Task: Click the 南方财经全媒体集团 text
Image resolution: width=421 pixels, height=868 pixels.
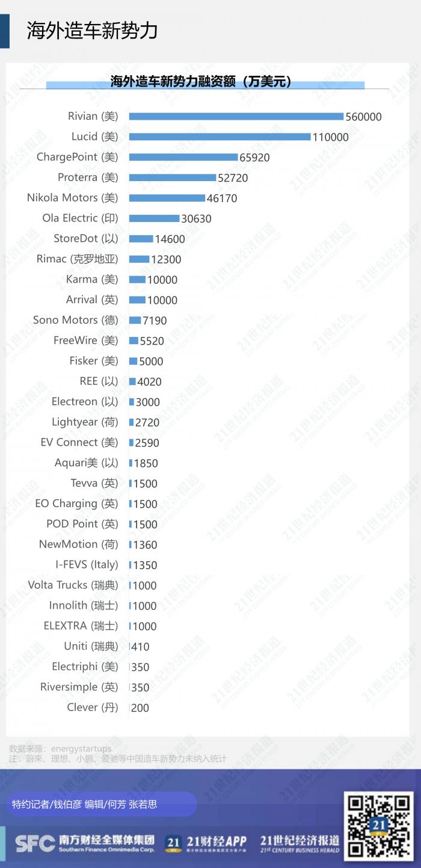Action: 106,840
